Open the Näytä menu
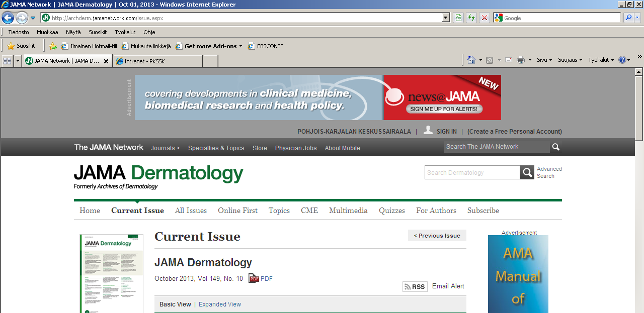The width and height of the screenshot is (644, 313). tap(73, 32)
